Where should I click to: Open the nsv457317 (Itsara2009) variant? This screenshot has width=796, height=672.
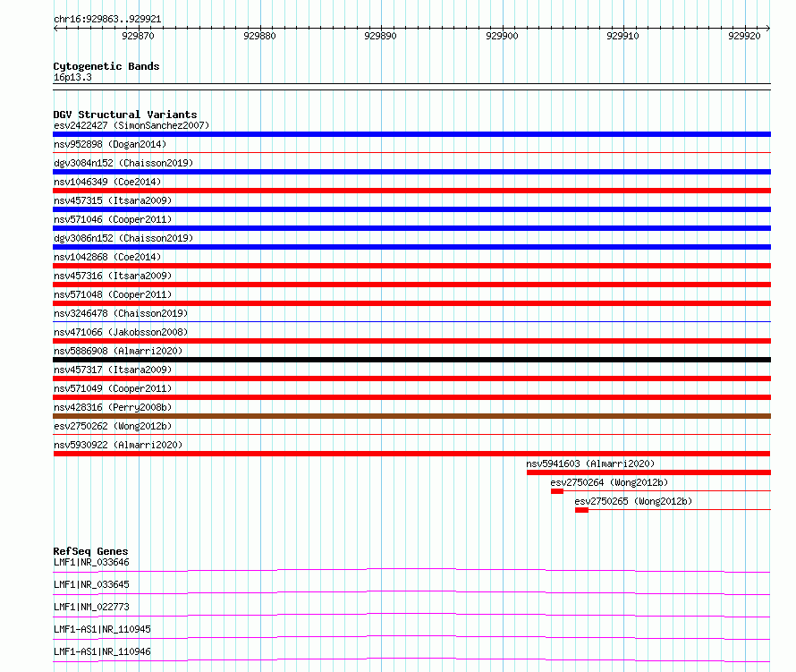coord(113,370)
